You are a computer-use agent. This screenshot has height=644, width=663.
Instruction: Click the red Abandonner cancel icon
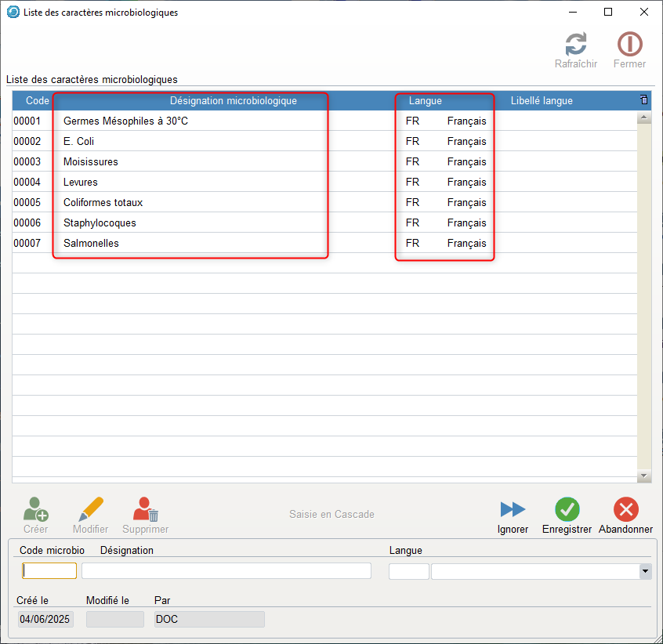coord(625,510)
